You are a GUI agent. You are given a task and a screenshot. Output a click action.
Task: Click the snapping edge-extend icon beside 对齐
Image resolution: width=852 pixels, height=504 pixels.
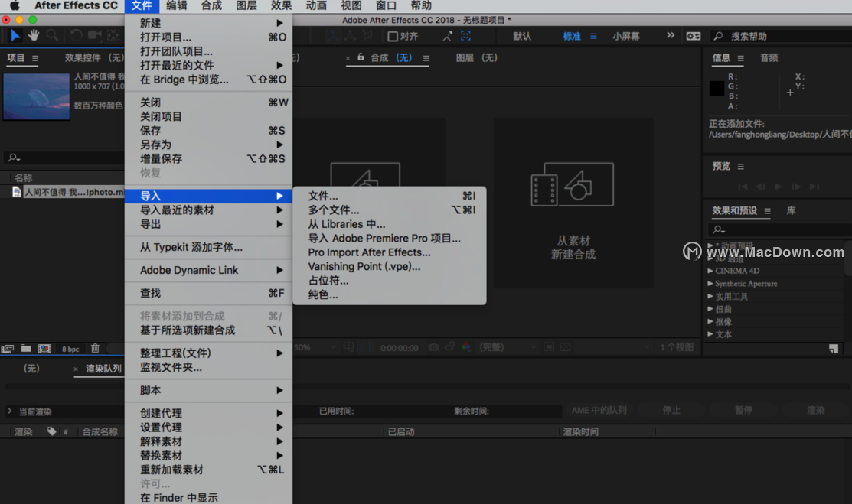coord(447,37)
